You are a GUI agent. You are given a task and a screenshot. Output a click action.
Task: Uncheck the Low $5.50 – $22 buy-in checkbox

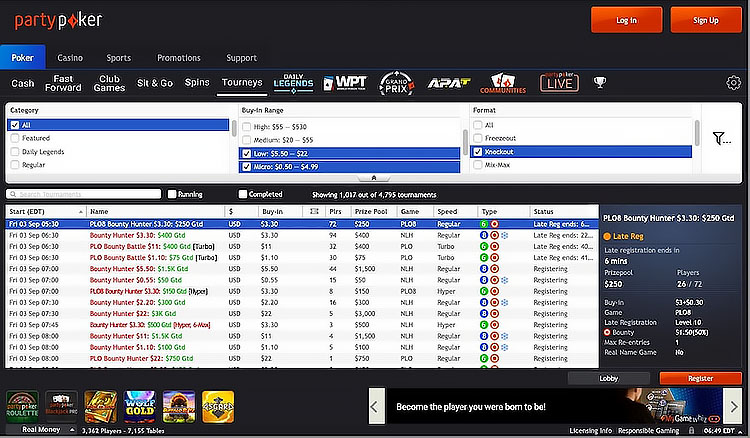tap(246, 153)
